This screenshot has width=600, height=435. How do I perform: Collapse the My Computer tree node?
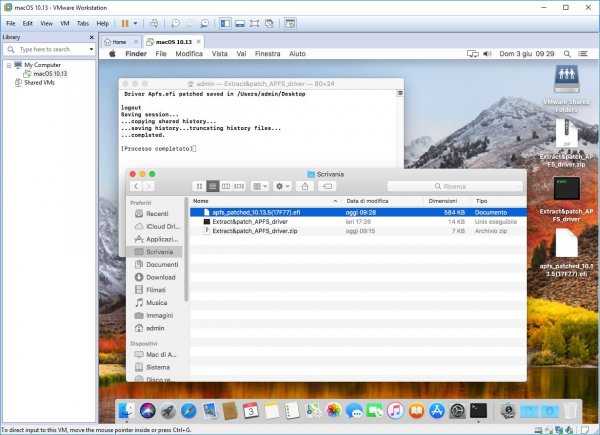click(7, 64)
